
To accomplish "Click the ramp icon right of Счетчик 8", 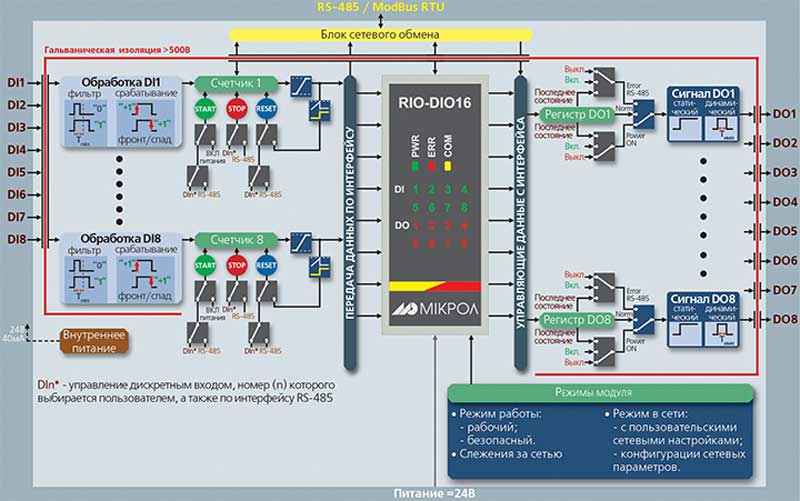I will [301, 243].
